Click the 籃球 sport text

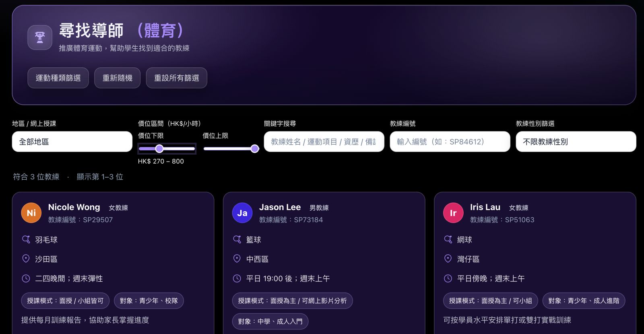pyautogui.click(x=254, y=240)
